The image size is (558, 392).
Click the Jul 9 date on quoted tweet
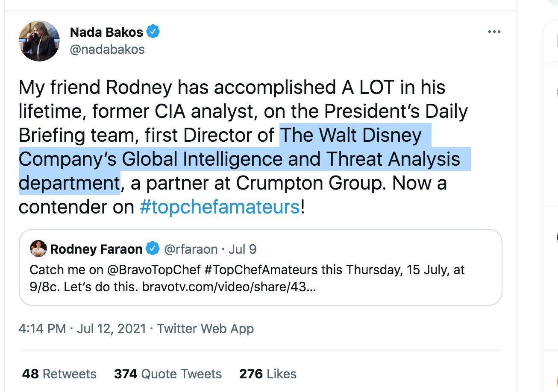(243, 249)
